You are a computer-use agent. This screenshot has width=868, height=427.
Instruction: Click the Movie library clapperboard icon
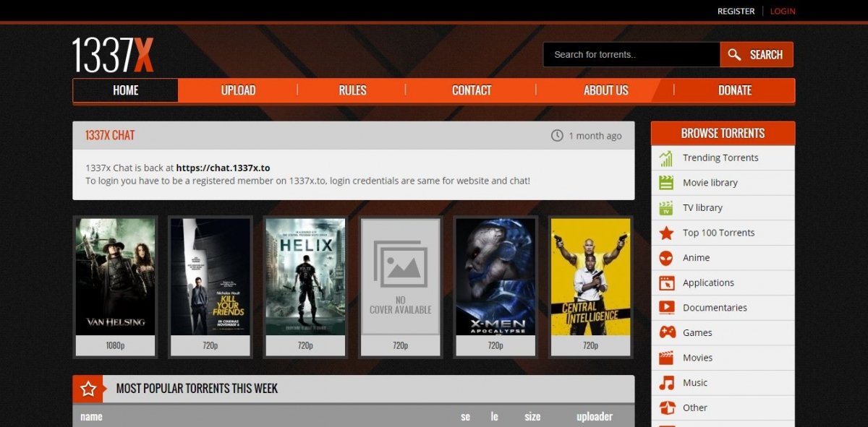click(666, 183)
